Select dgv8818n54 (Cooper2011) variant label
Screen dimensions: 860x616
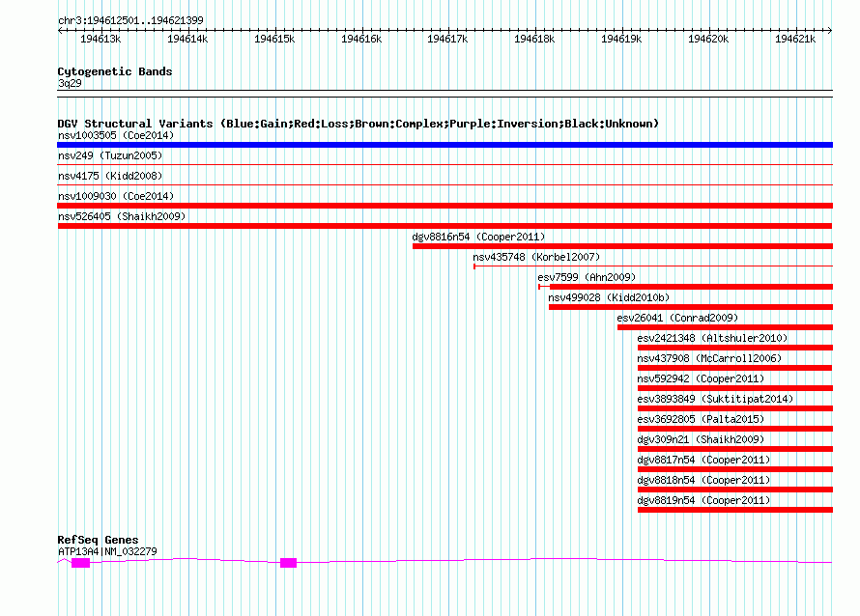pos(703,480)
